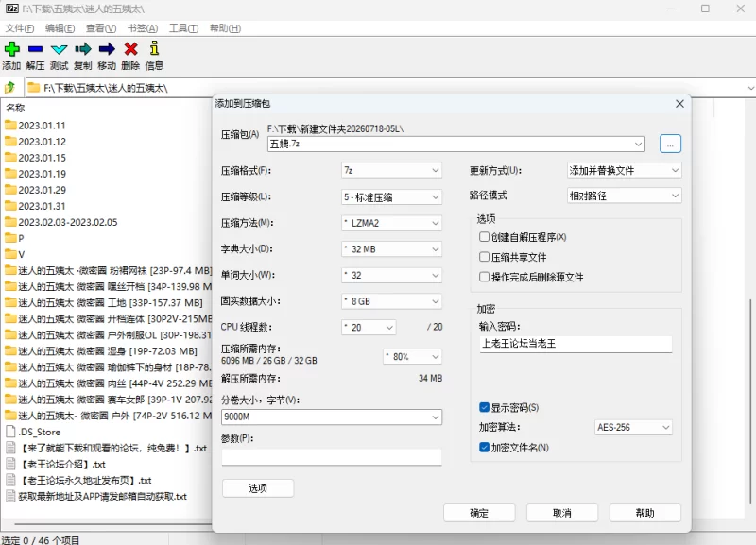The image size is (756, 545).
Task: Click the Info (信息) toolbar icon
Action: coord(154,48)
